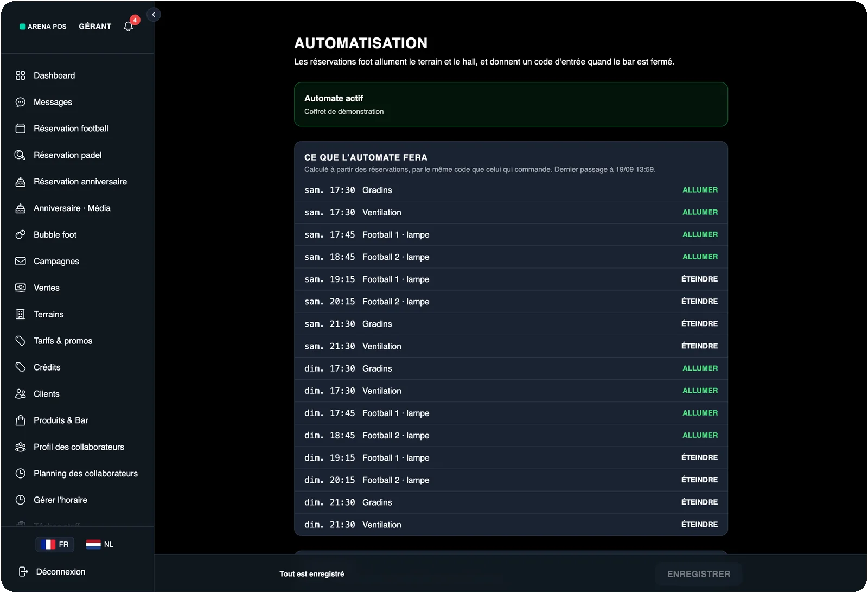Image resolution: width=868 pixels, height=593 pixels.
Task: Click the Crédits tag icon
Action: [x=21, y=367]
